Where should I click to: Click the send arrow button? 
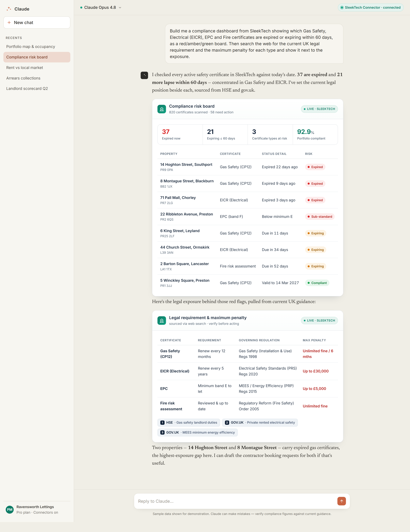[342, 501]
